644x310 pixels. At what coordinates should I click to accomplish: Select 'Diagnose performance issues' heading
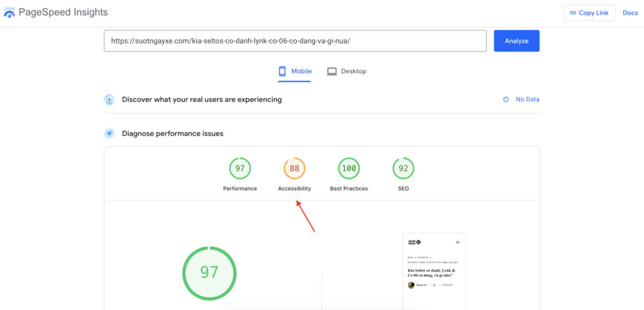point(172,133)
